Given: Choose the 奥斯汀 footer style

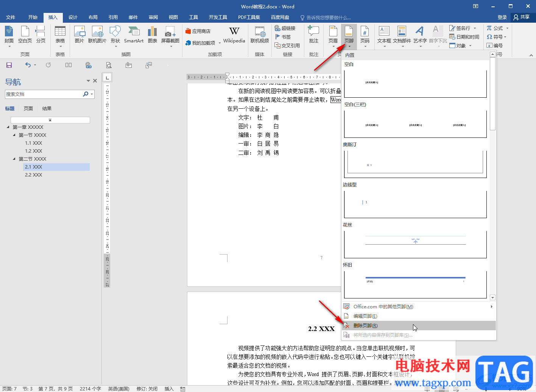Looking at the screenshot, I should click(x=415, y=164).
